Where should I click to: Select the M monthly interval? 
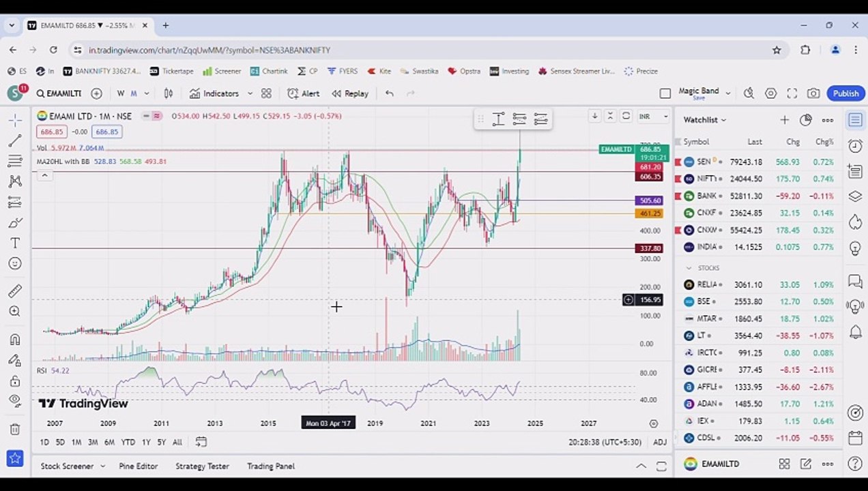134,93
